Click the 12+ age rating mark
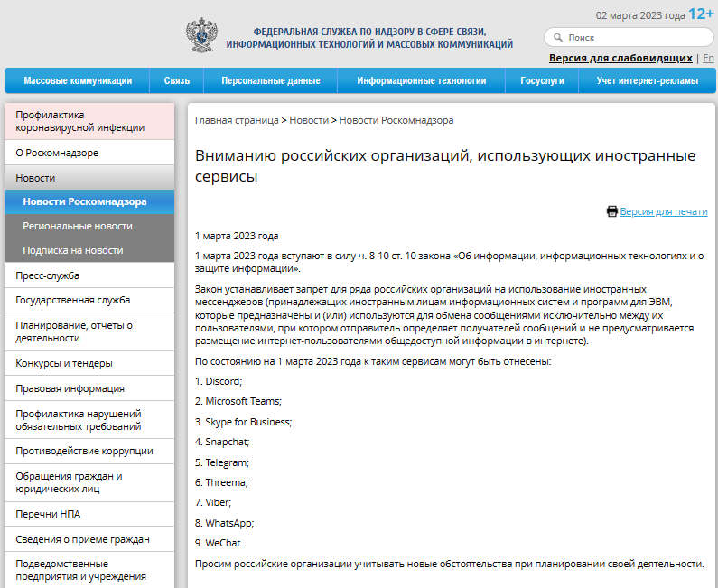The width and height of the screenshot is (718, 588). click(x=701, y=14)
